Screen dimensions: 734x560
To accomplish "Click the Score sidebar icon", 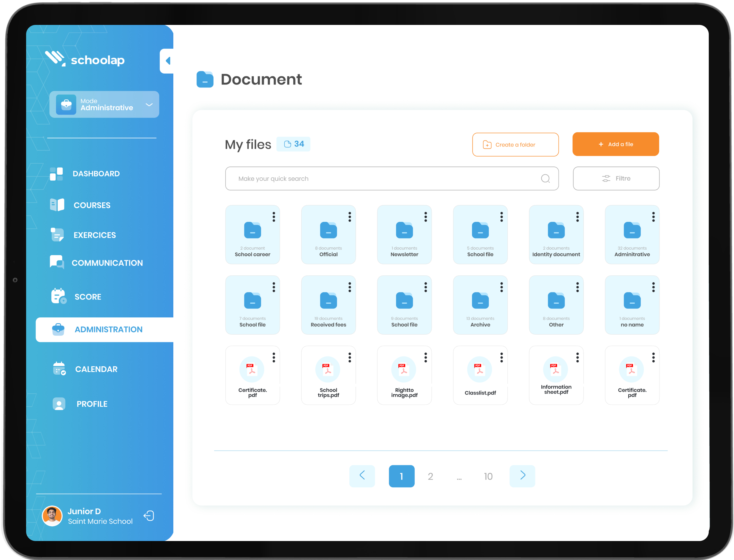I will click(x=59, y=296).
